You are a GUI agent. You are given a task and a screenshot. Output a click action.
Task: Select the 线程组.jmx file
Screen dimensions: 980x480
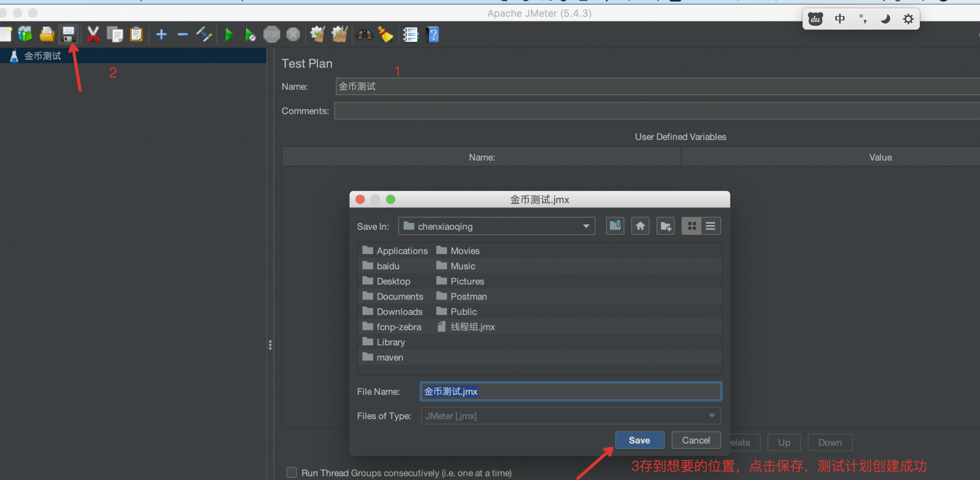point(466,327)
